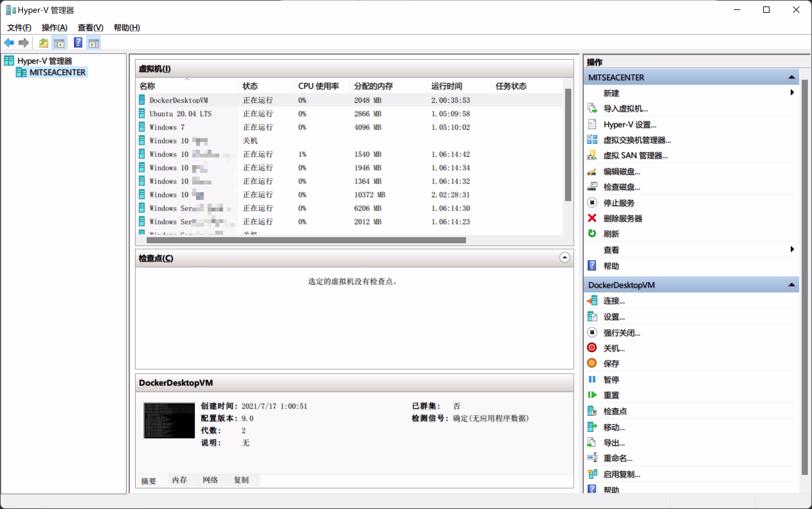
Task: Collapse the 检查点 panel with the round arrow
Action: pyautogui.click(x=564, y=257)
